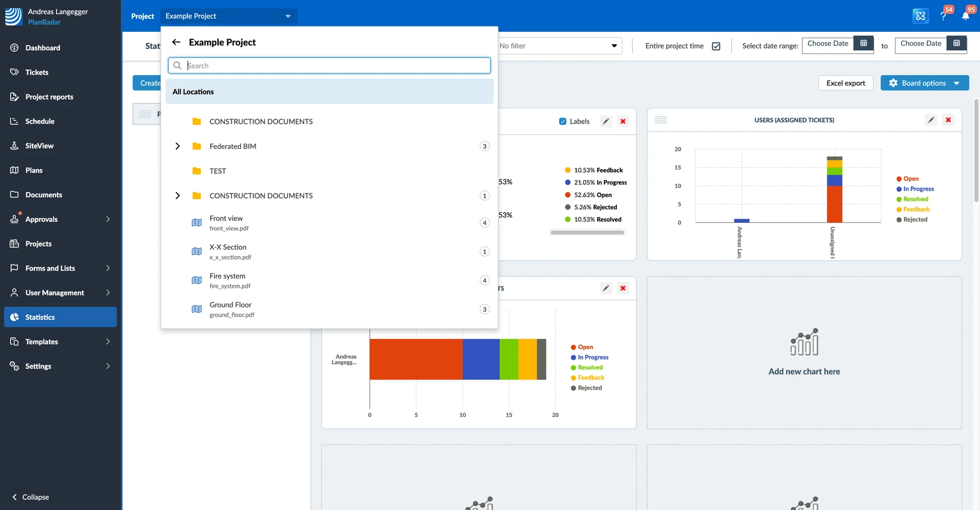Open Project reports in the sidebar

point(60,97)
